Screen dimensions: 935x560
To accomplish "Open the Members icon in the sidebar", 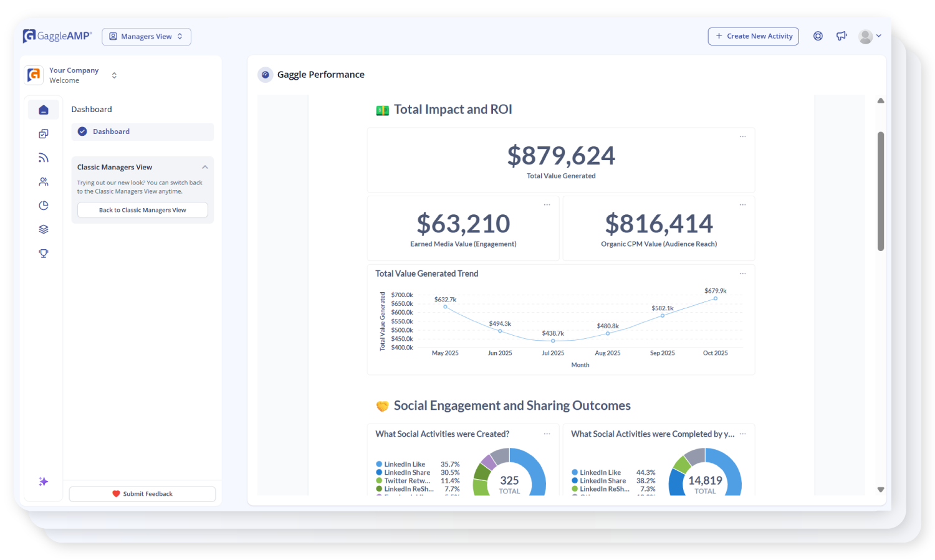I will (43, 181).
